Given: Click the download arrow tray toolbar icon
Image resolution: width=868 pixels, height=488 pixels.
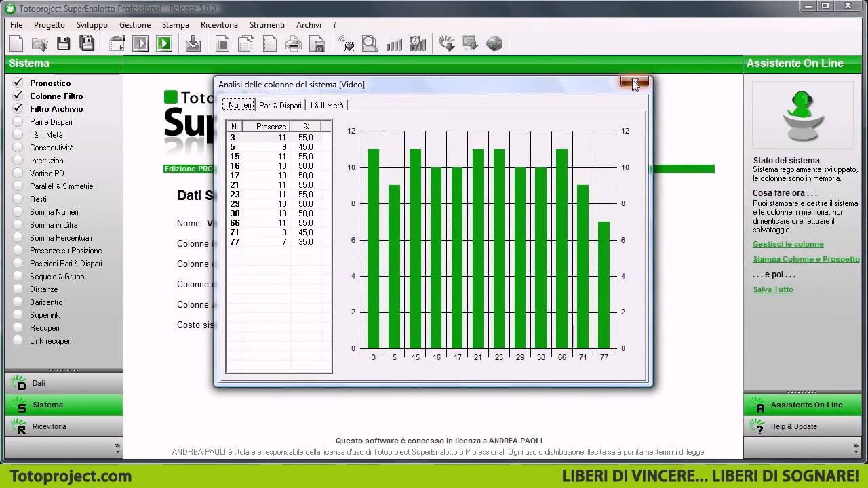Looking at the screenshot, I should pyautogui.click(x=193, y=44).
